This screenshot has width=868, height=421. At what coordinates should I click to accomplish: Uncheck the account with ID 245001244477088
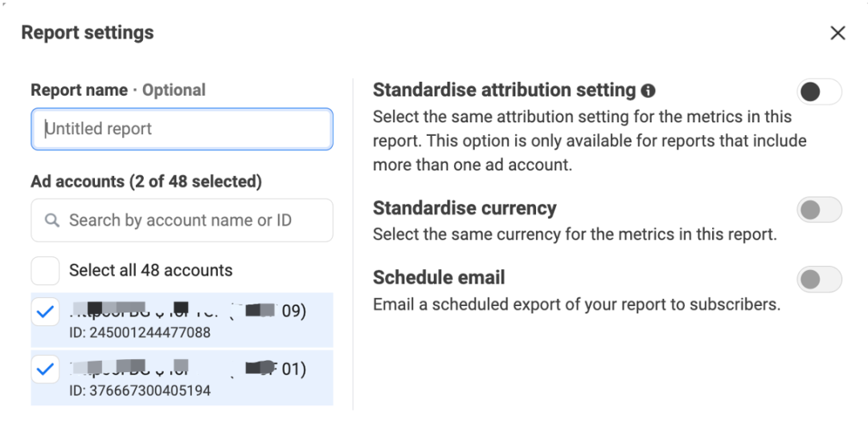(45, 313)
